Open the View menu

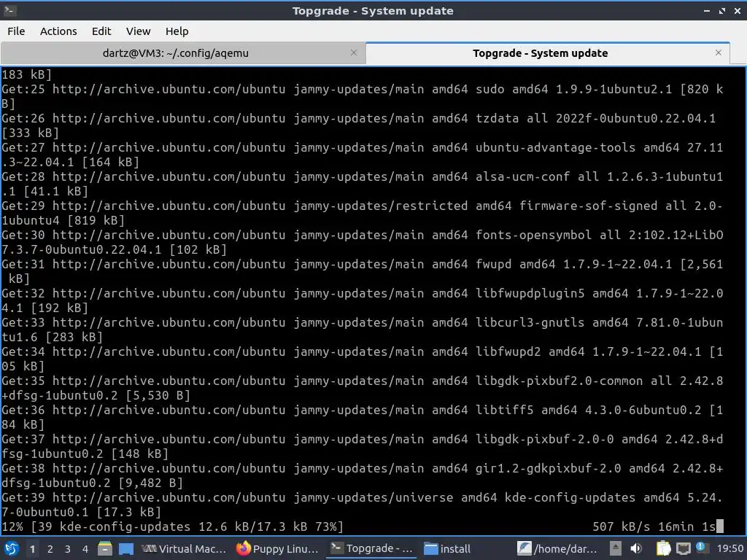point(138,31)
